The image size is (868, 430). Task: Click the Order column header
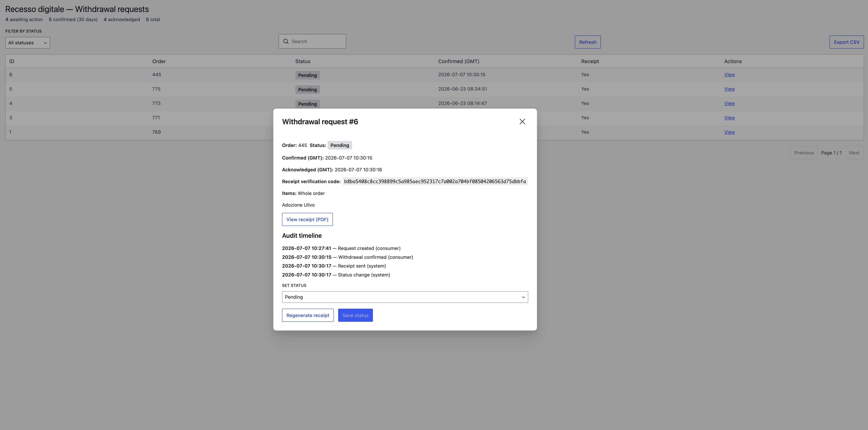coord(159,61)
